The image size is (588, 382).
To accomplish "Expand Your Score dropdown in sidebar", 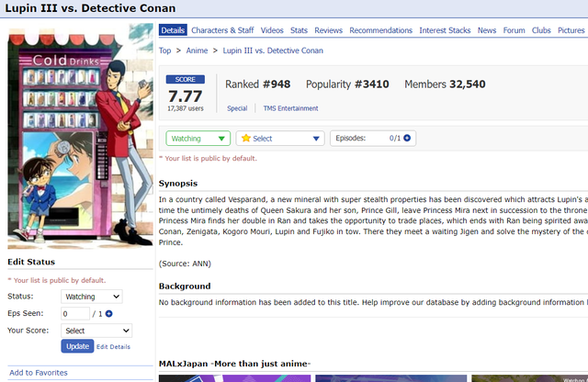I will click(x=96, y=331).
